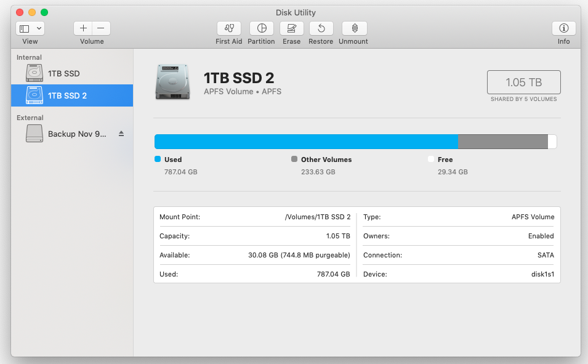The height and width of the screenshot is (364, 588).
Task: Click the Backup external drive icon
Action: coord(34,134)
